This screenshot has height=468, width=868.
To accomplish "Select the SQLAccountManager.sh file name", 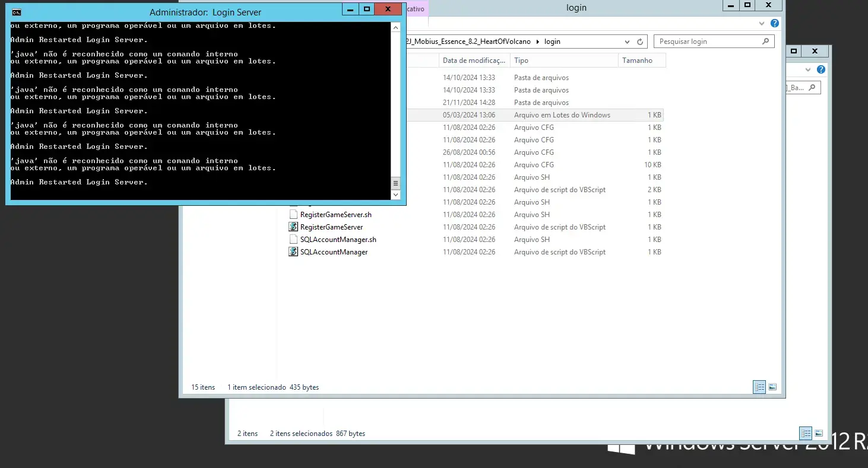I will (x=338, y=239).
